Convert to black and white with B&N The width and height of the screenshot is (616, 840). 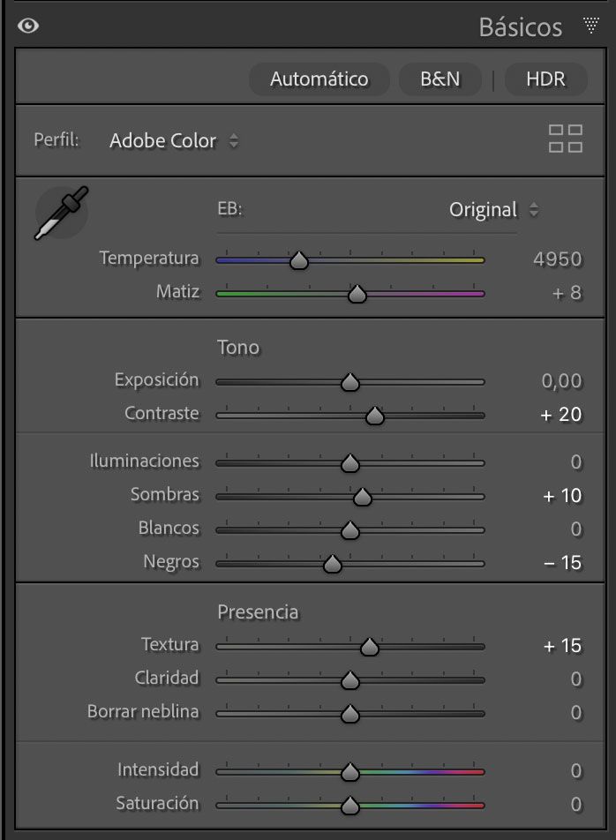pyautogui.click(x=439, y=79)
